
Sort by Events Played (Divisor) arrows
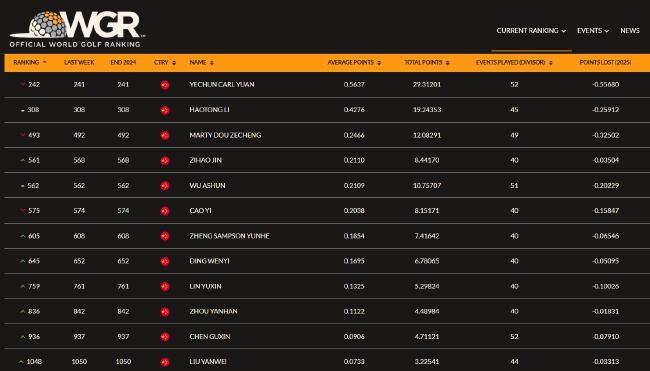551,63
